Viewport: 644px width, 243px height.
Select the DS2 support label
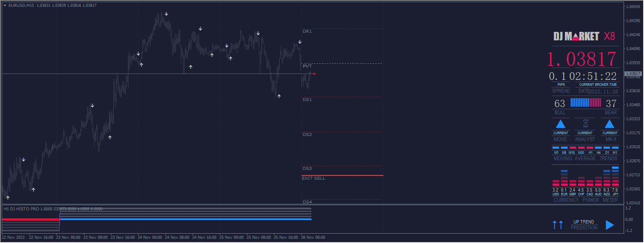(x=307, y=135)
